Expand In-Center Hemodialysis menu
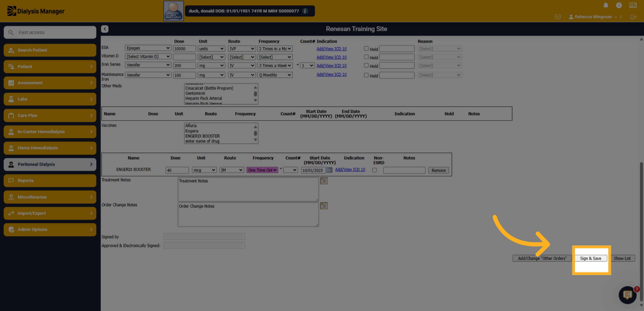This screenshot has width=644, height=311. pos(50,132)
